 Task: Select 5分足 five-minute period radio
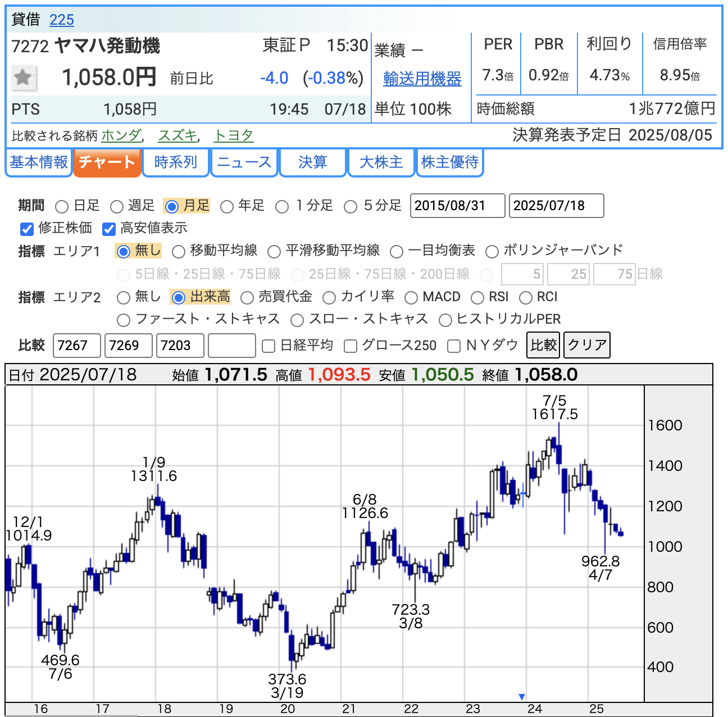click(351, 207)
